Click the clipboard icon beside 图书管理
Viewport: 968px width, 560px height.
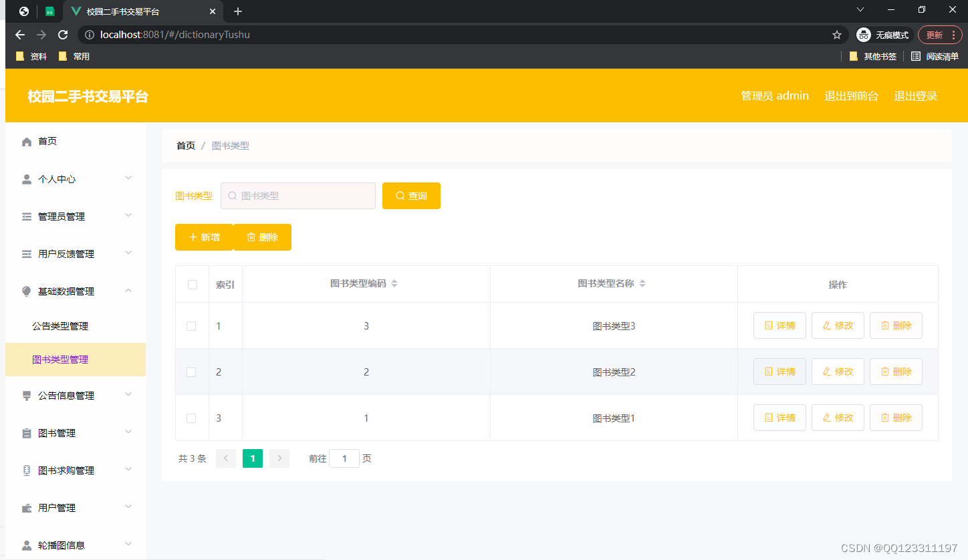coord(27,433)
